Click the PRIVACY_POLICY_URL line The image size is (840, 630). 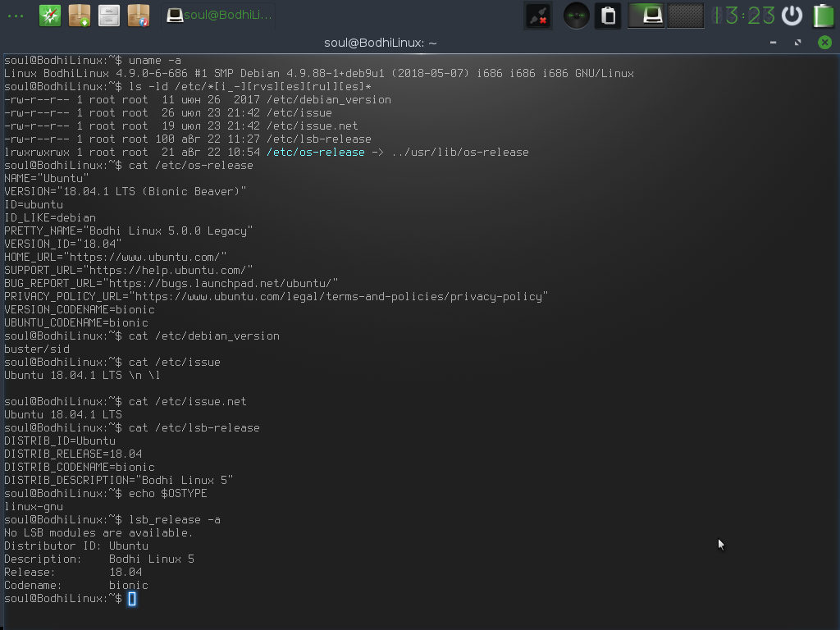[276, 297]
